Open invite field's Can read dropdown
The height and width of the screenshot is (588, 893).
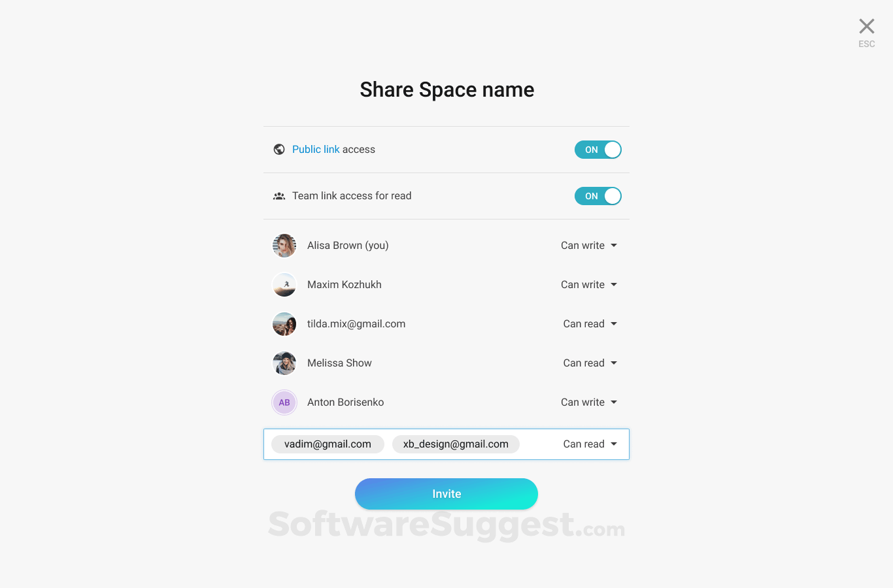pyautogui.click(x=590, y=444)
